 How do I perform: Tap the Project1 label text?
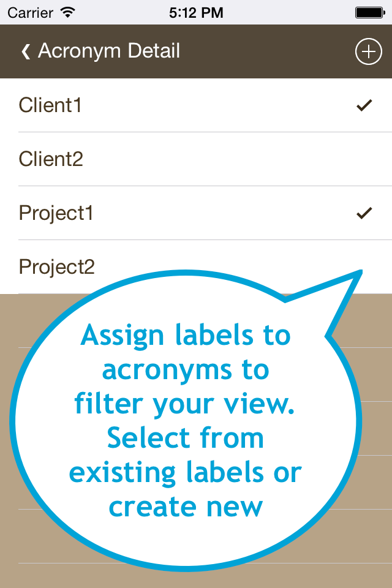[56, 213]
